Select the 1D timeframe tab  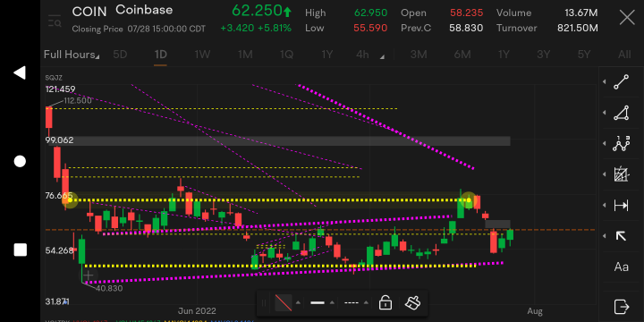[160, 55]
